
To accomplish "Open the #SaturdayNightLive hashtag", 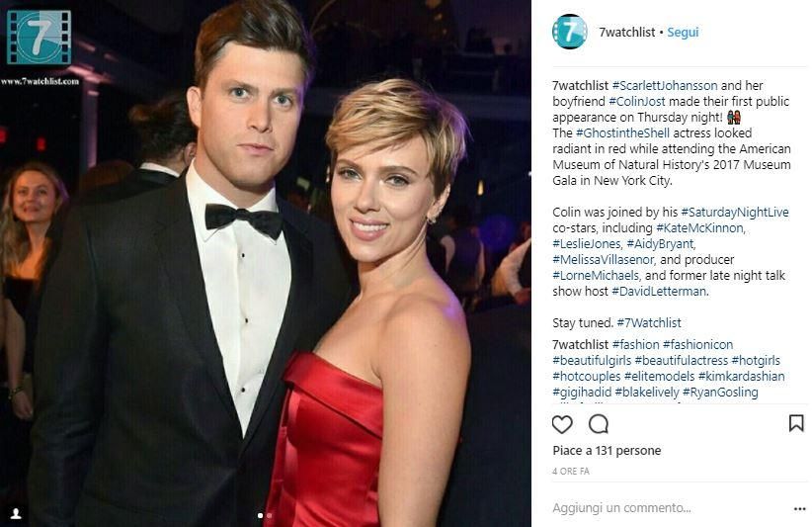I will (x=735, y=212).
